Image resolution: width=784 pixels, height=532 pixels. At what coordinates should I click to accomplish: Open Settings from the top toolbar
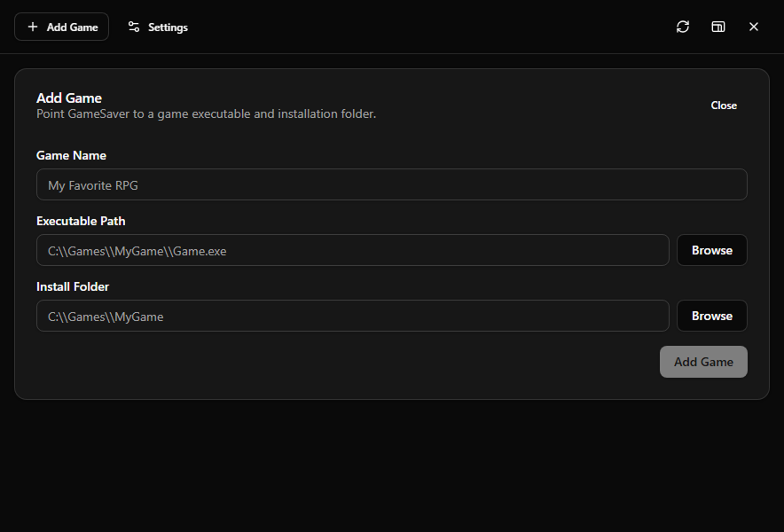click(157, 27)
